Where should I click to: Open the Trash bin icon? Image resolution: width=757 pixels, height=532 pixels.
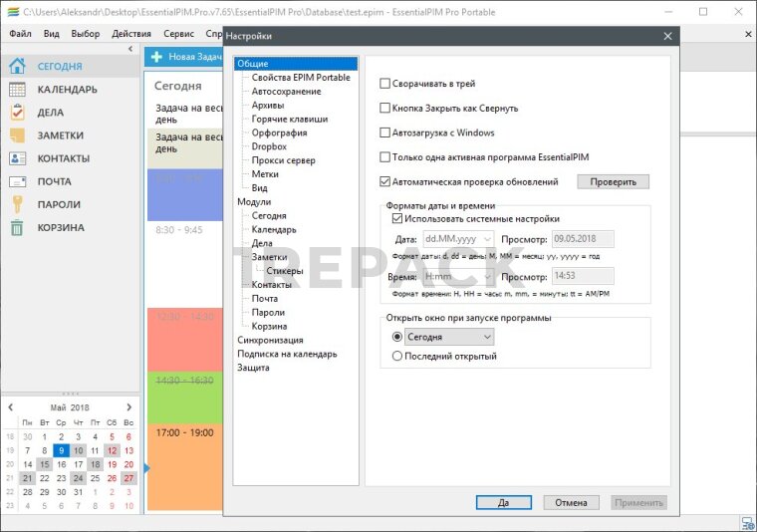tap(17, 228)
